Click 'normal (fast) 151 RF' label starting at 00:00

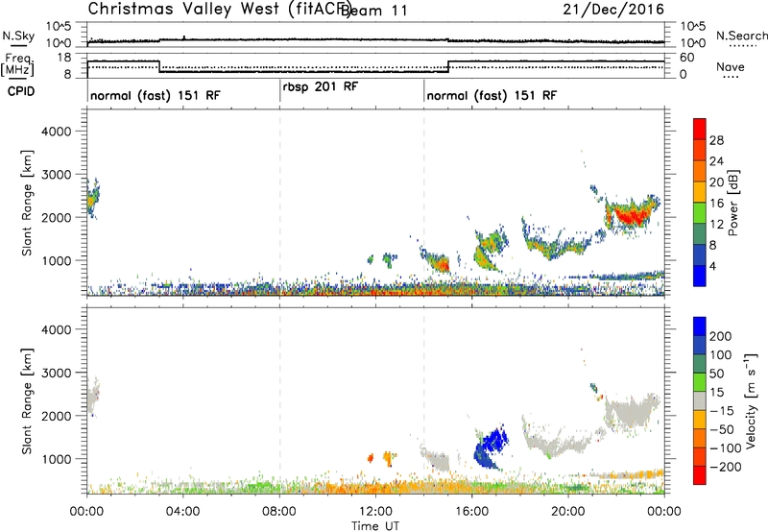[156, 95]
